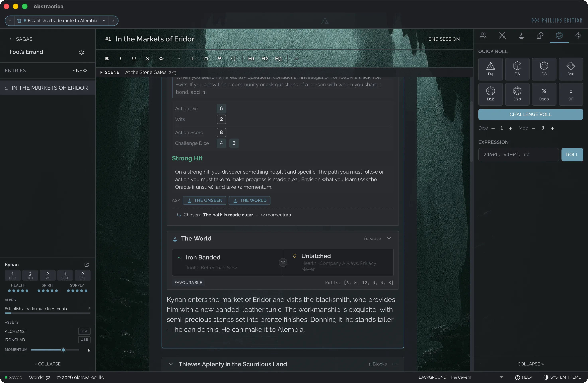The width and height of the screenshot is (588, 383).
Task: Insert a code block with braces icon
Action: click(233, 59)
